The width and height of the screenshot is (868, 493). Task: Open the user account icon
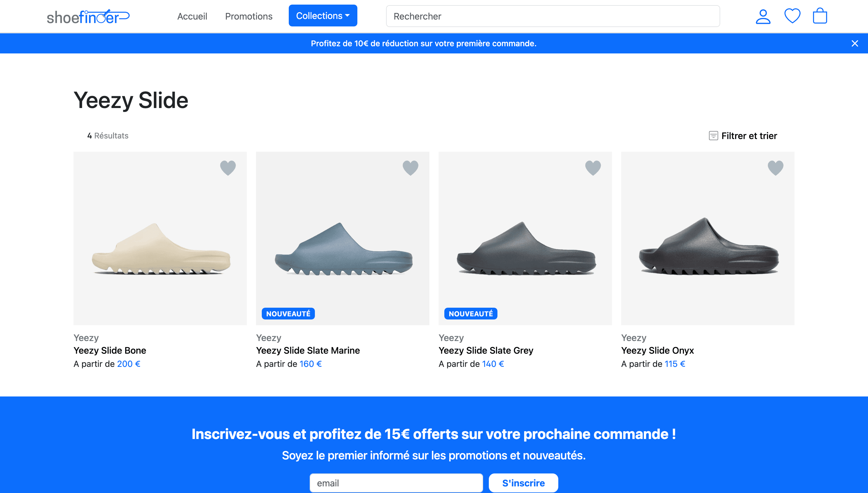763,16
